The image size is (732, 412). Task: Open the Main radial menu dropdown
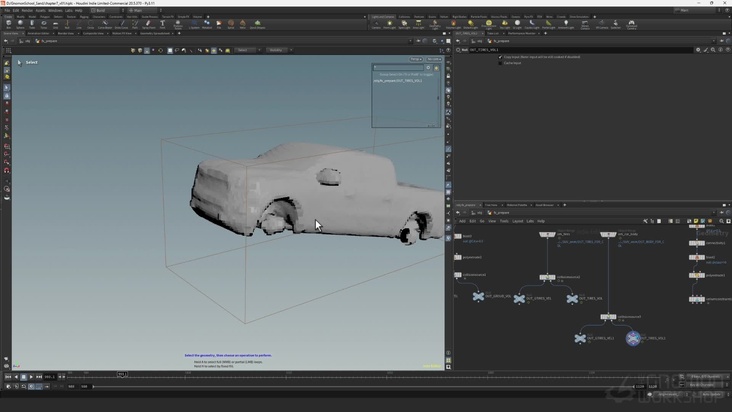[144, 10]
